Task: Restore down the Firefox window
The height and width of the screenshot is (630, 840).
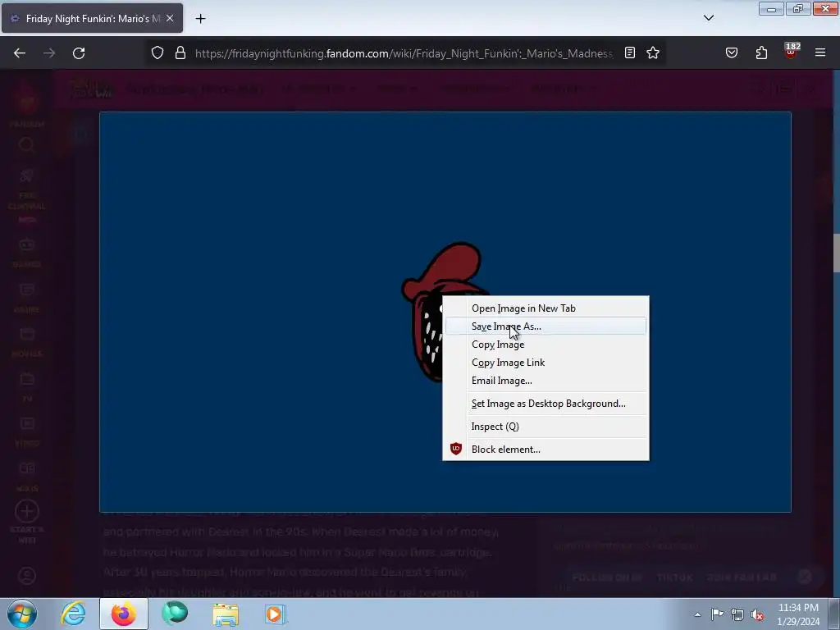Action: pyautogui.click(x=798, y=9)
